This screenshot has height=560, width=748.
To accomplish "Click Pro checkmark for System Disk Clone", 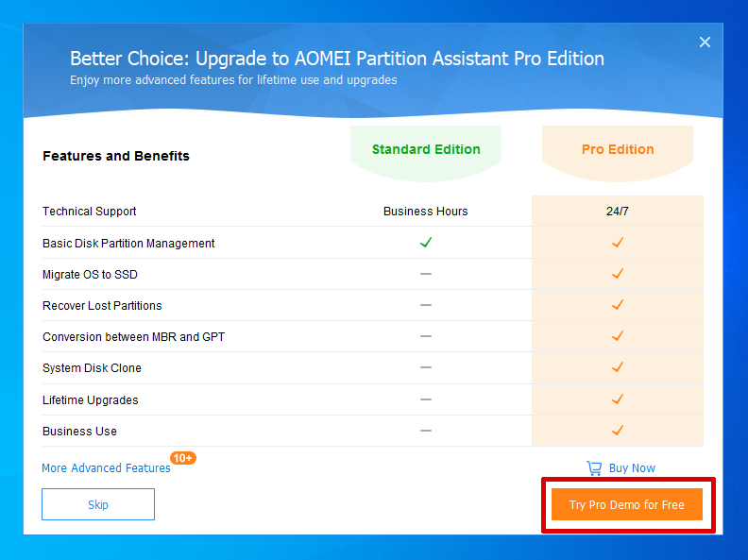I will 618,367.
